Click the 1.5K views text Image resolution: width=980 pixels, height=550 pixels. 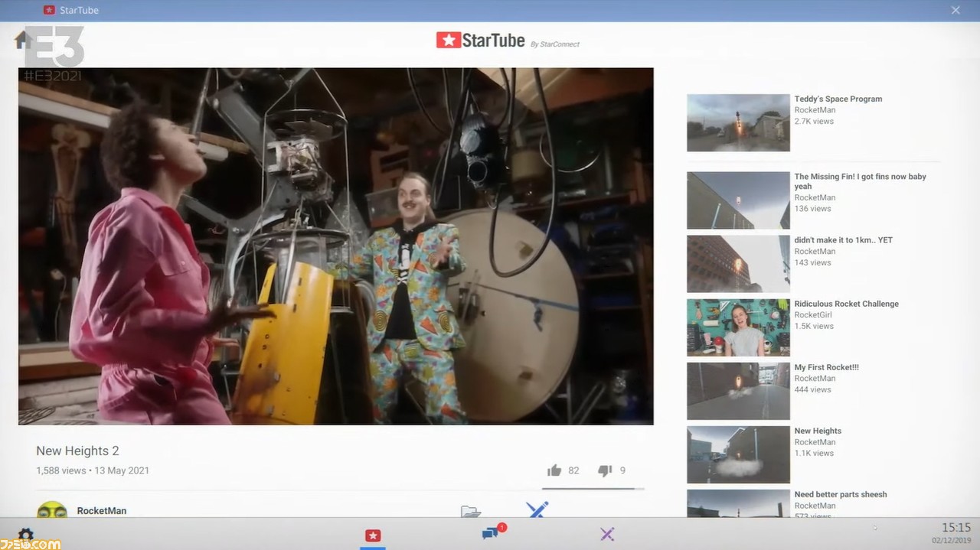(x=814, y=326)
